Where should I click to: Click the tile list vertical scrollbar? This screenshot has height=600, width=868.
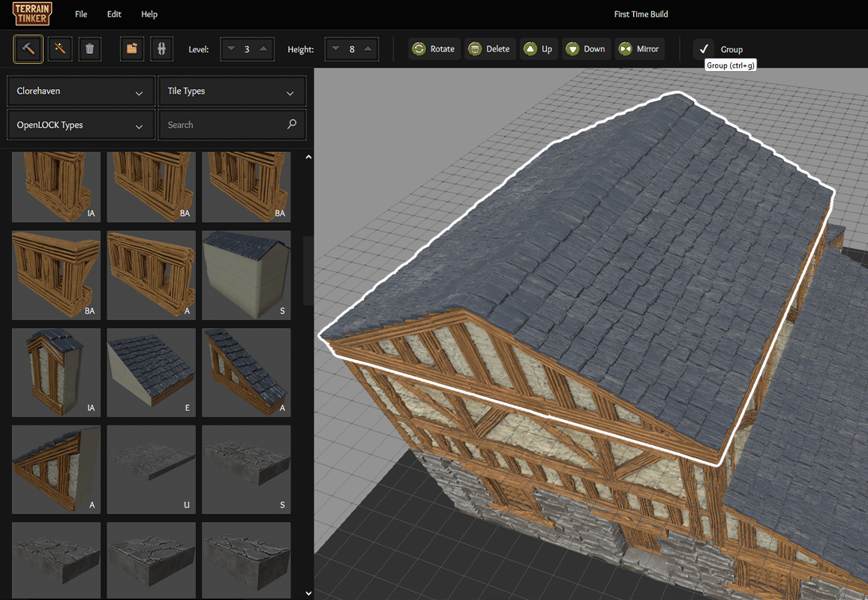[x=308, y=270]
